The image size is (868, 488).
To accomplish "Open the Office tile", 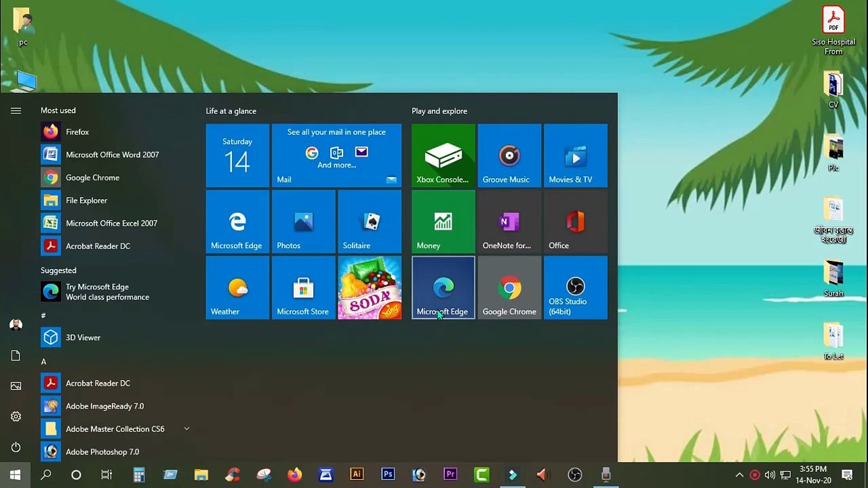I will click(576, 221).
